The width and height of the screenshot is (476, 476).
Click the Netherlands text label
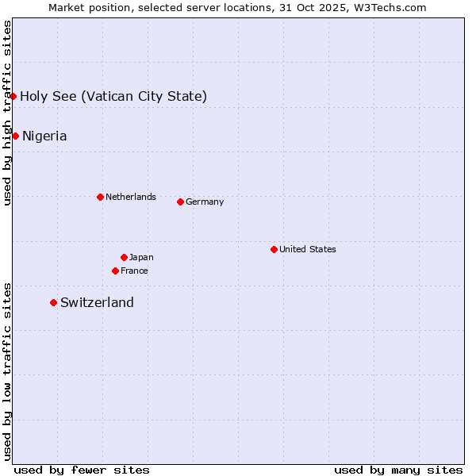pyautogui.click(x=131, y=197)
